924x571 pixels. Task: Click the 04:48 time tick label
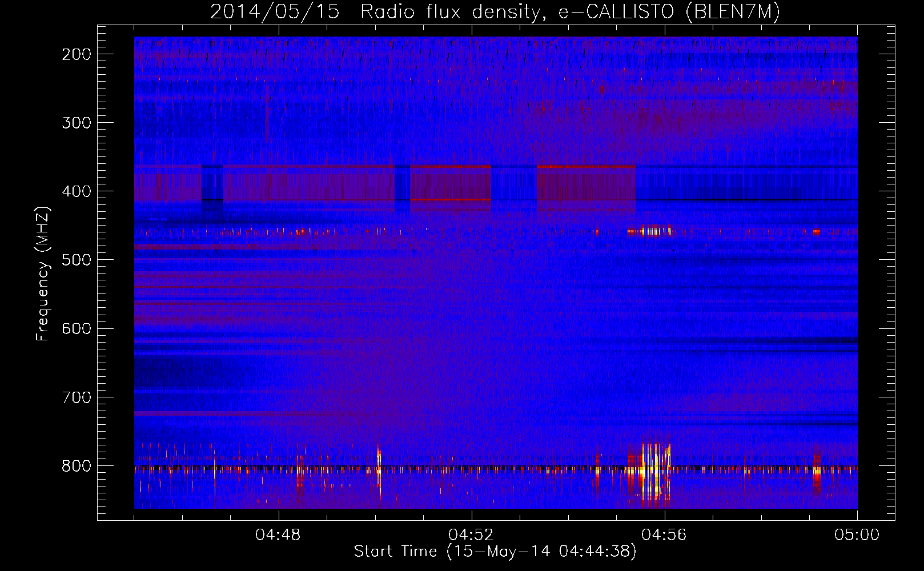click(278, 535)
